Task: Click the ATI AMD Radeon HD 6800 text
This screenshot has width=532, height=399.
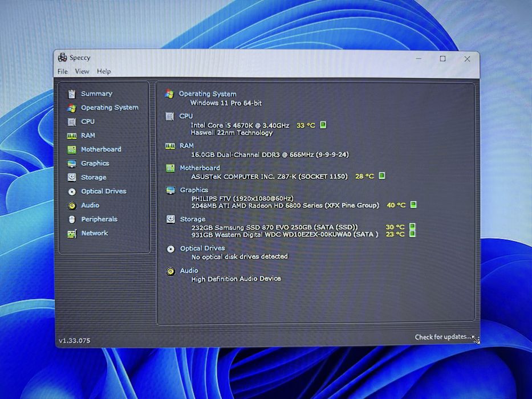Action: (285, 206)
